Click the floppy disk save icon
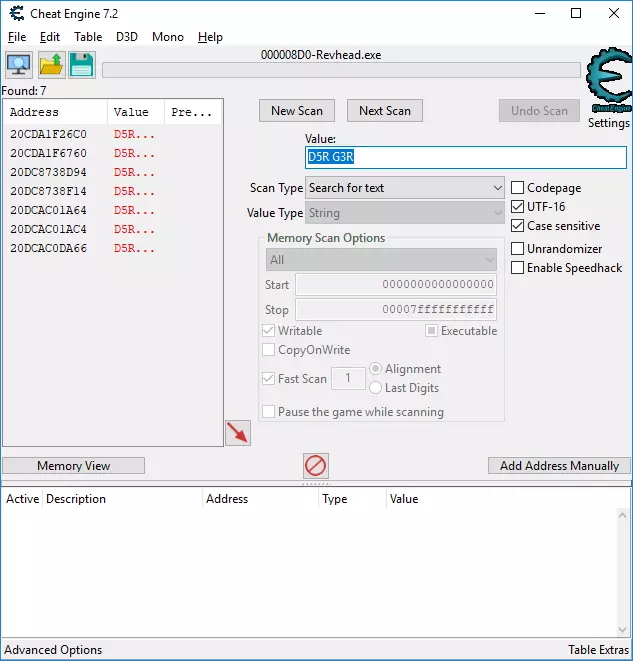 pyautogui.click(x=82, y=65)
